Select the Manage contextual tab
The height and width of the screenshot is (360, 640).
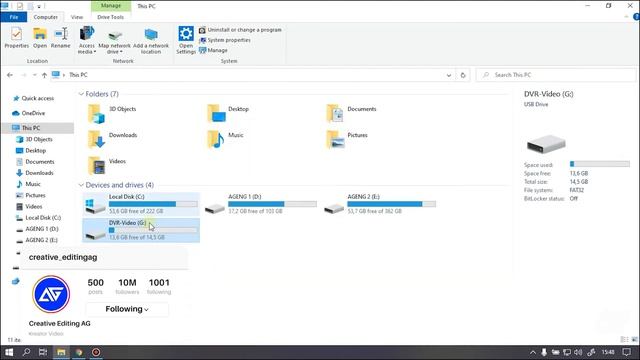111,6
